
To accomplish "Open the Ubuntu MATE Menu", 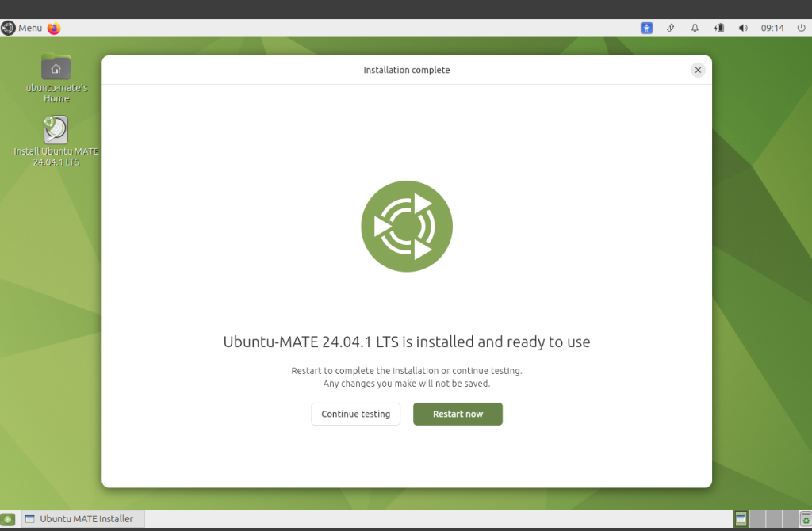I will pos(22,28).
